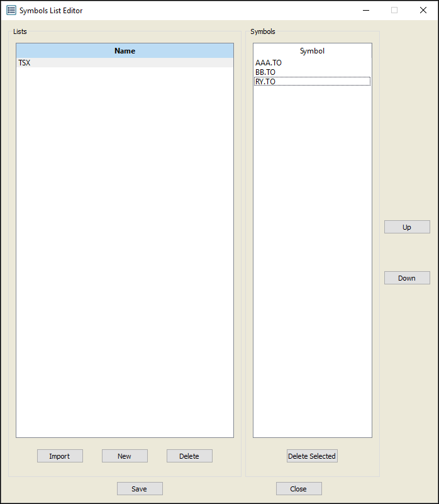Click the Symbols List Editor title text
The image size is (439, 504).
tap(51, 11)
